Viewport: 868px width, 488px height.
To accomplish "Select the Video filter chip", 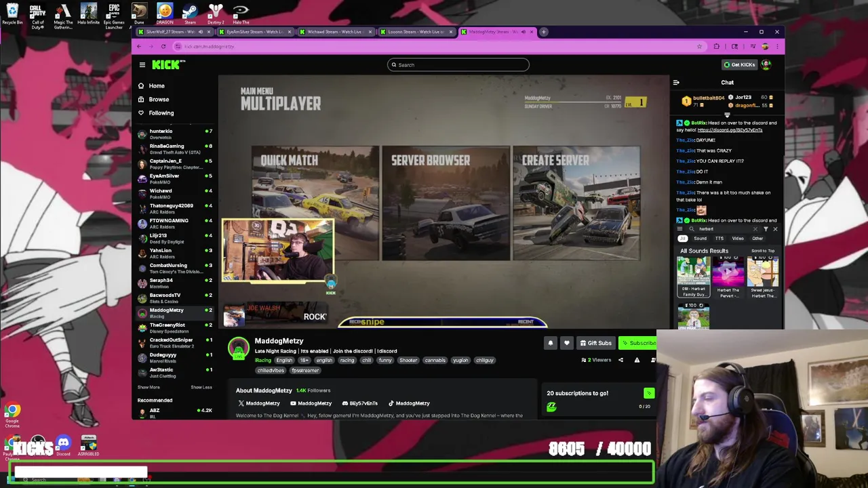I will [x=738, y=239].
